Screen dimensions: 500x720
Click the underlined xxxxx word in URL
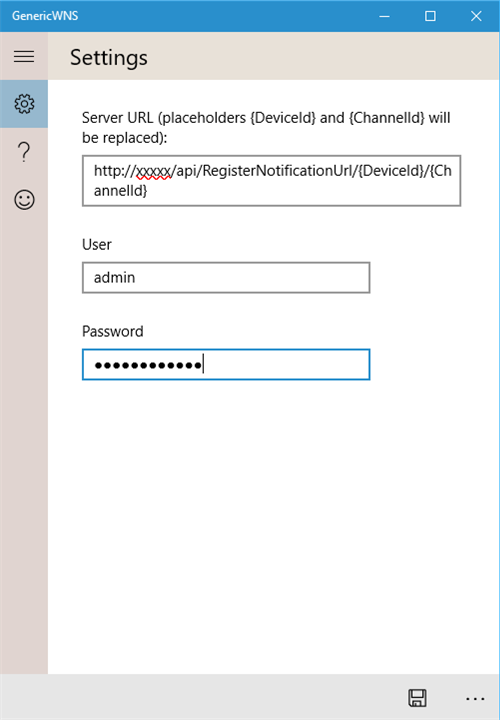154,171
